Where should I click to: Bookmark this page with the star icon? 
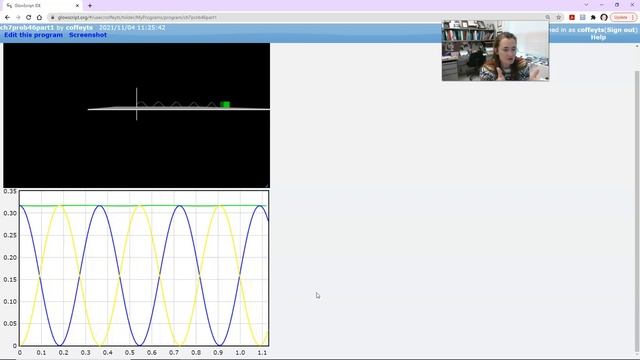(559, 18)
